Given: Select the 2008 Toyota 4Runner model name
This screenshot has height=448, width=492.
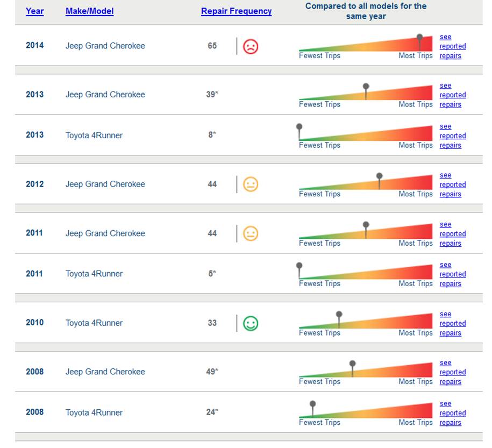Looking at the screenshot, I should click(94, 413).
